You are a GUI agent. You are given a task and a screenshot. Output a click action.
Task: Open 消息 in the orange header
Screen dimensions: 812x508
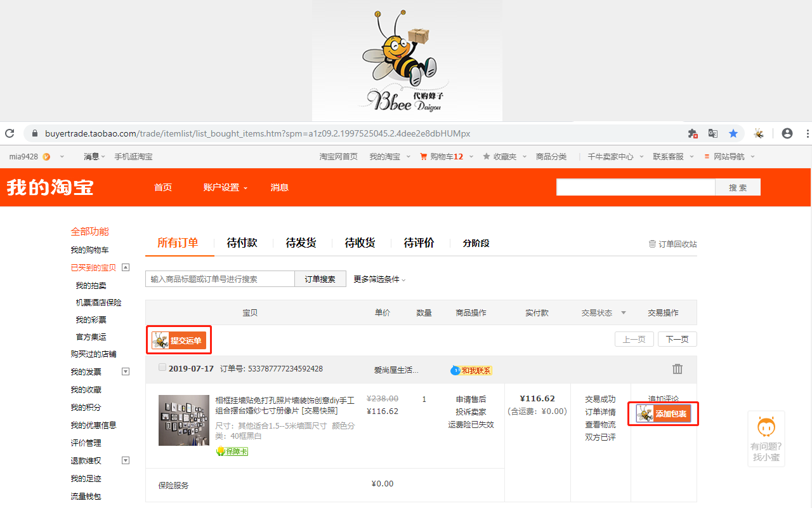[280, 187]
